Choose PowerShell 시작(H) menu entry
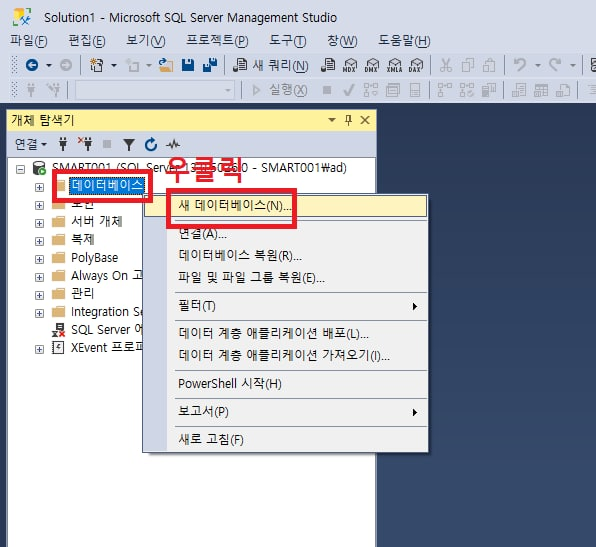Viewport: 596px width, 547px height. pos(285,384)
